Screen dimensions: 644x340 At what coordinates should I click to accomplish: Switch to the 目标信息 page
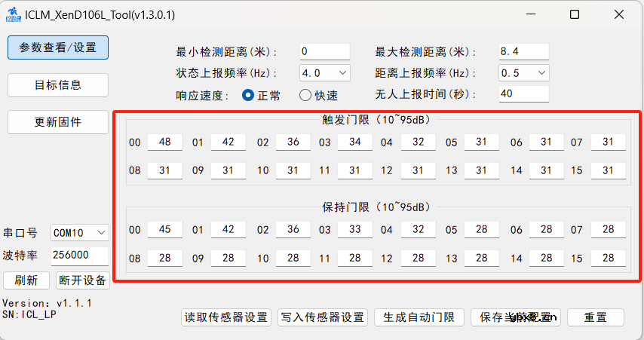click(58, 85)
